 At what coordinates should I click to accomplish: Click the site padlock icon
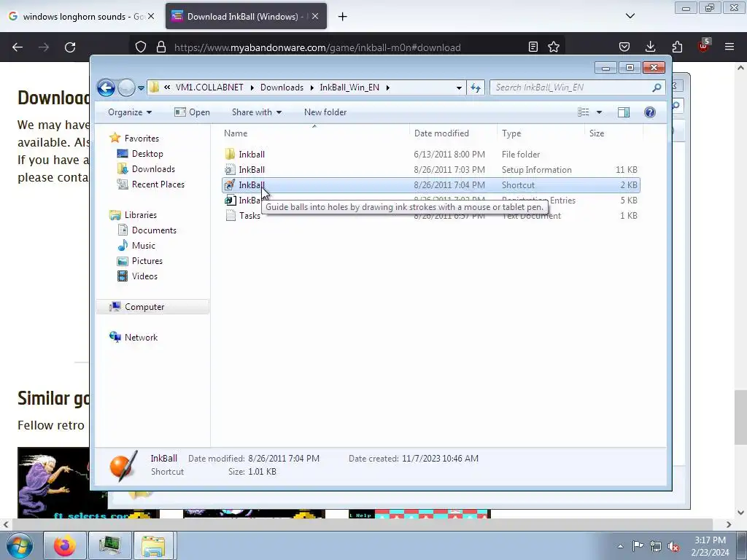(x=161, y=47)
